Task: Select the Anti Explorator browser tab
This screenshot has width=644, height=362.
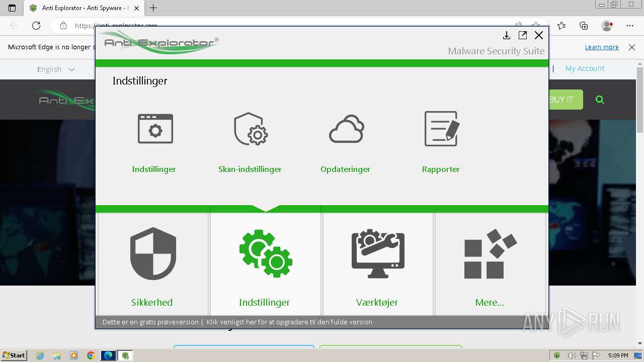Action: click(x=85, y=8)
